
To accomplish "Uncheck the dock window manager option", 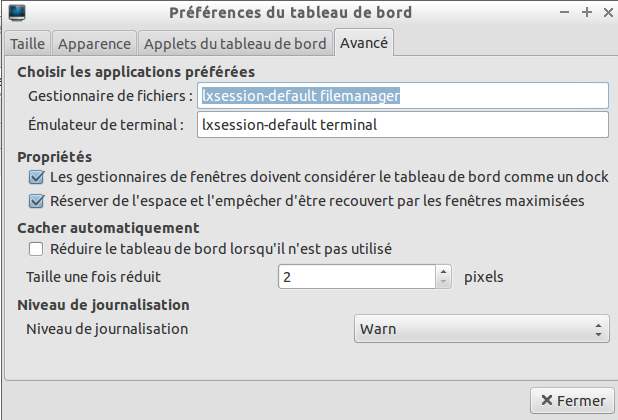I will pos(36,177).
